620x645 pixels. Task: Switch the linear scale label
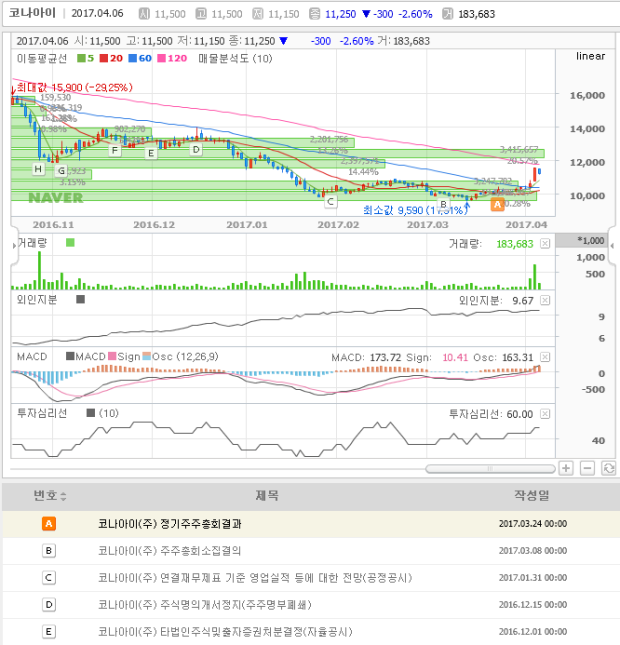coord(590,56)
